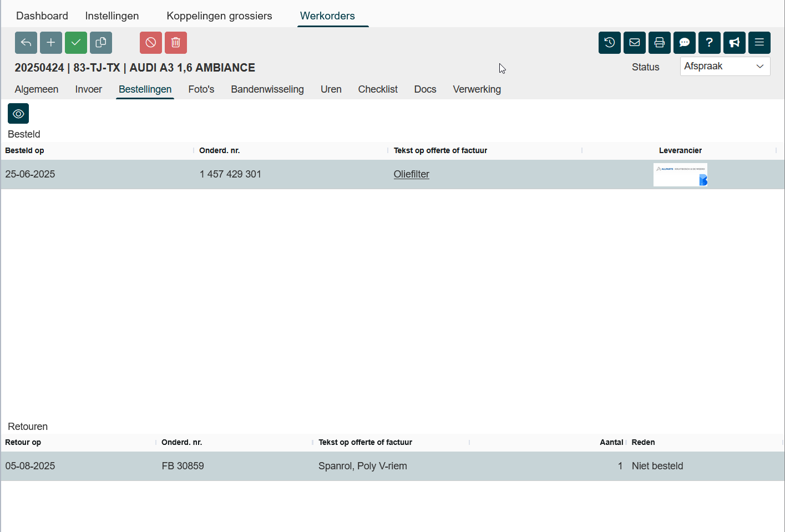Select the Spanrol, Poly V-riem return row
This screenshot has height=532, width=785.
(x=362, y=466)
